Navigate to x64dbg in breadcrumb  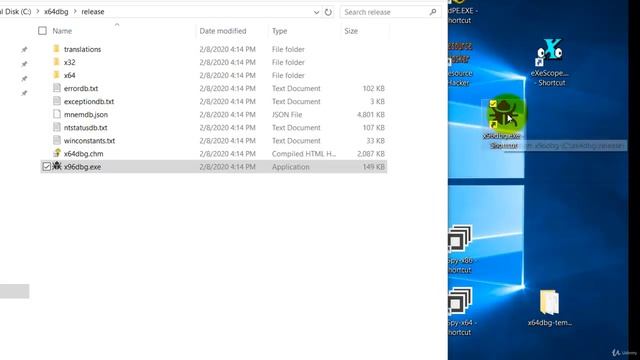tap(56, 12)
